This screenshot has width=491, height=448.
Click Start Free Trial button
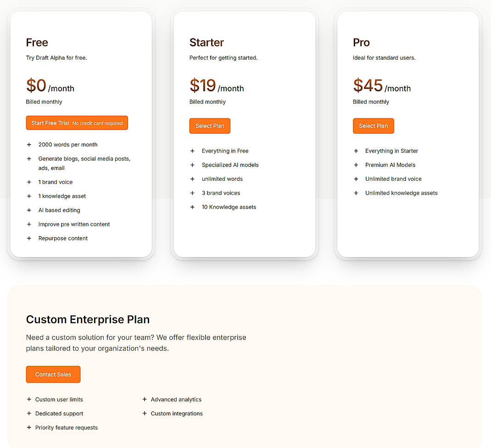coord(77,123)
